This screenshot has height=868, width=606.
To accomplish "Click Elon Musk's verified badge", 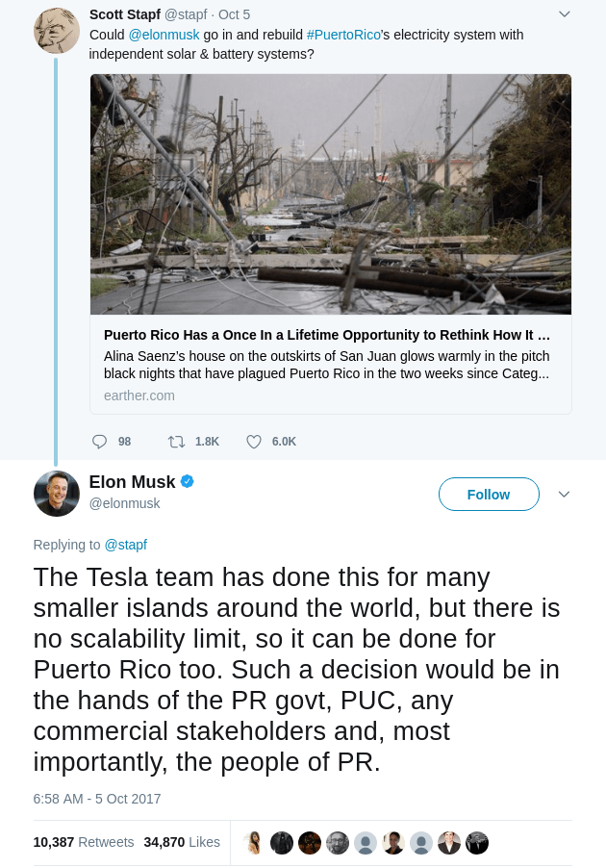I will 188,481.
